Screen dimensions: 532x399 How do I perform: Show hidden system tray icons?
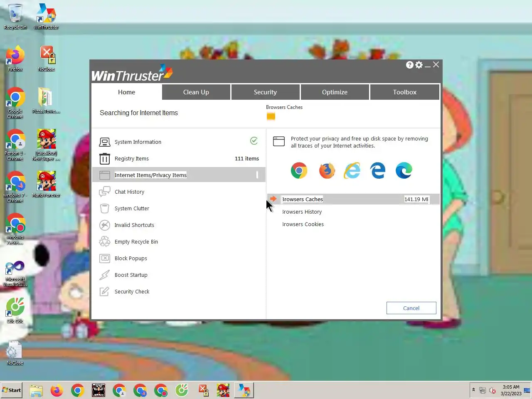tap(473, 390)
